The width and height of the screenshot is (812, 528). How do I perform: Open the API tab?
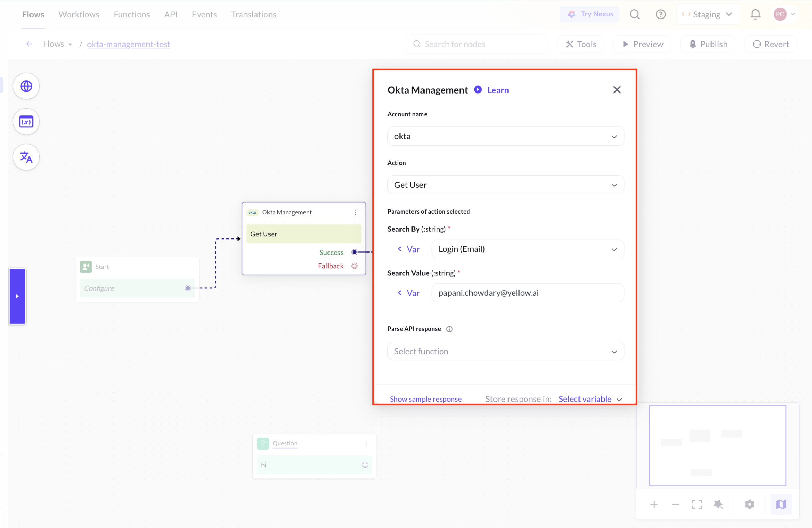coord(171,14)
